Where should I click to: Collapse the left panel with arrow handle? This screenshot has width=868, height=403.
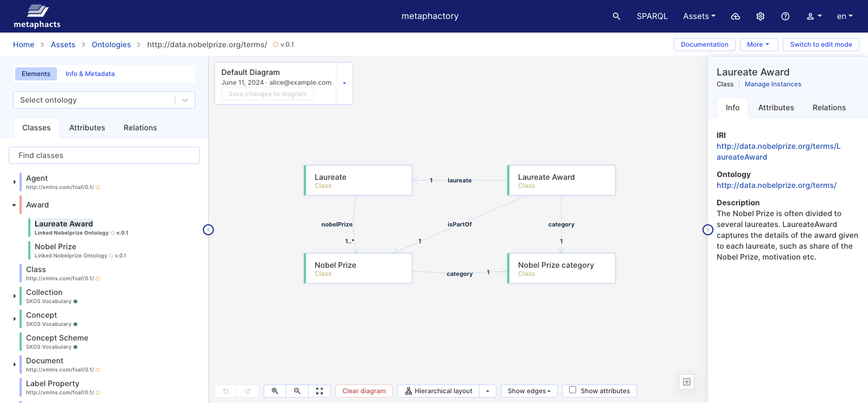pos(208,230)
